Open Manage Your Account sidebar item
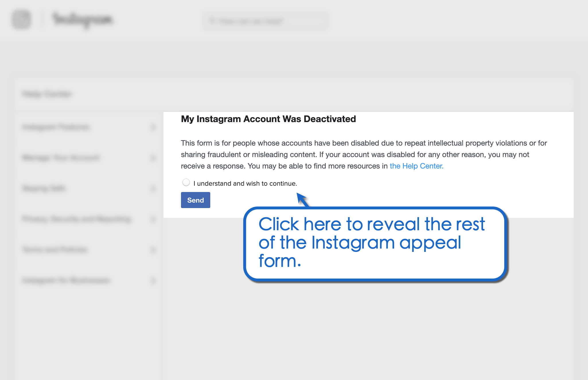This screenshot has height=380, width=588. (x=61, y=158)
